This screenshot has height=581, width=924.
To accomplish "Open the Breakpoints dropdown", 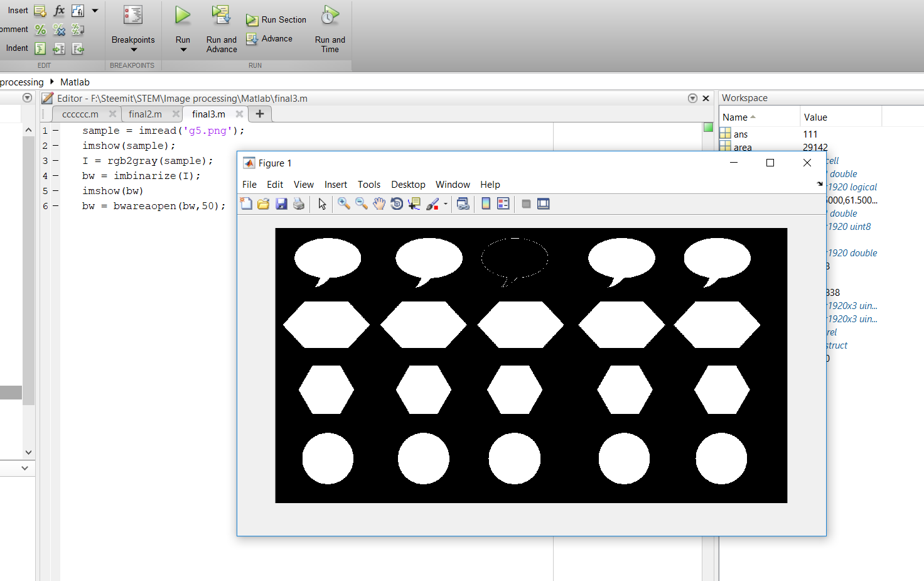I will coord(133,50).
